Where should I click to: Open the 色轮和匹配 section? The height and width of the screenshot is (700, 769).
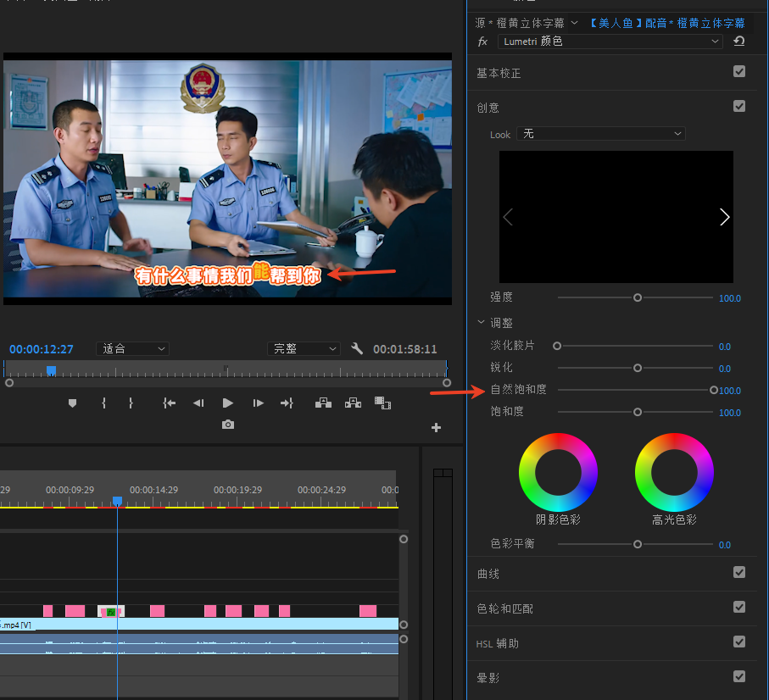coord(505,608)
